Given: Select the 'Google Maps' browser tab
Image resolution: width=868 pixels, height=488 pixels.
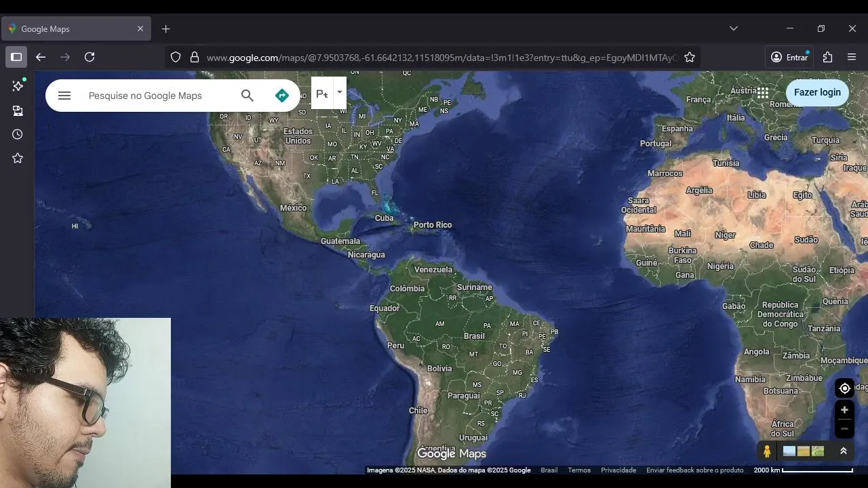Looking at the screenshot, I should click(x=76, y=29).
